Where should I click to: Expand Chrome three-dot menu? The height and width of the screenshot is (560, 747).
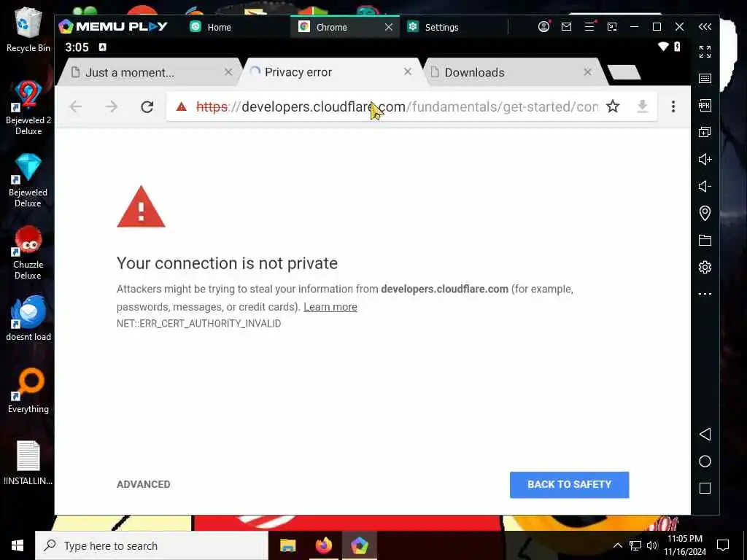pos(673,106)
